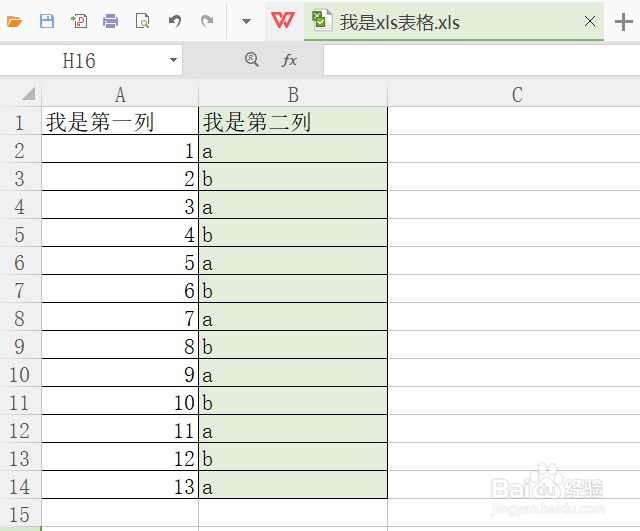
Task: Select cell A13 containing 12
Action: (120, 457)
